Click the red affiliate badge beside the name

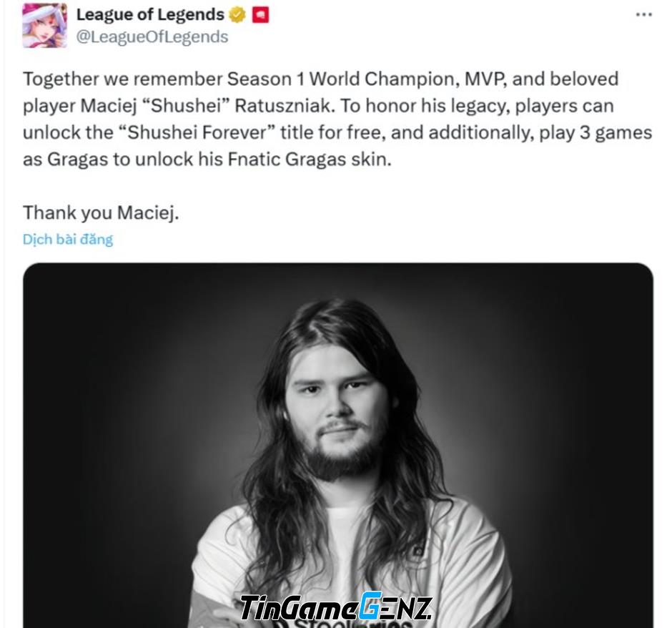pyautogui.click(x=260, y=15)
